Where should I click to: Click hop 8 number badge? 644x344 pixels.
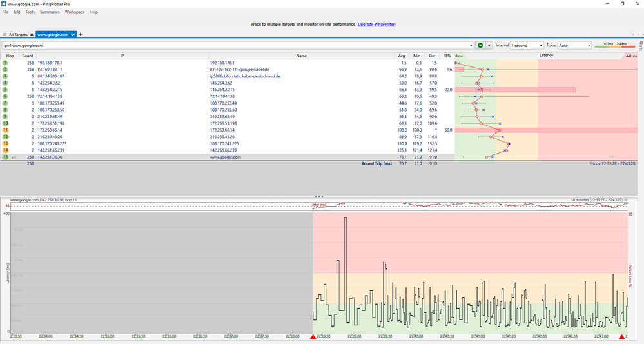(5, 110)
